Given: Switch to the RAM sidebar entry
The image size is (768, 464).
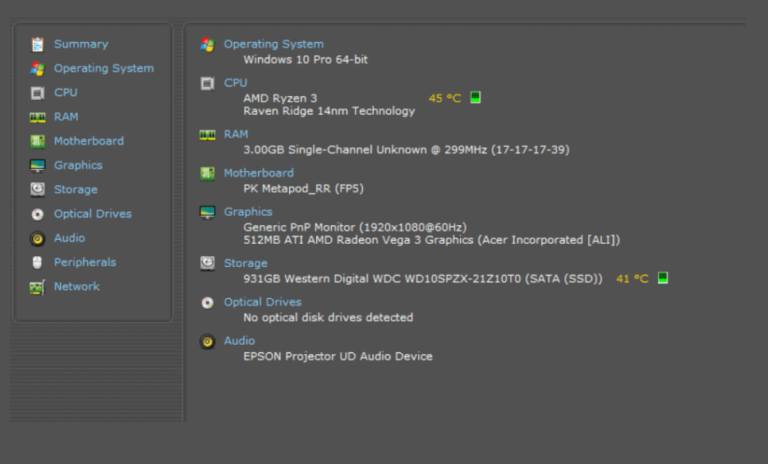Looking at the screenshot, I should pos(66,117).
